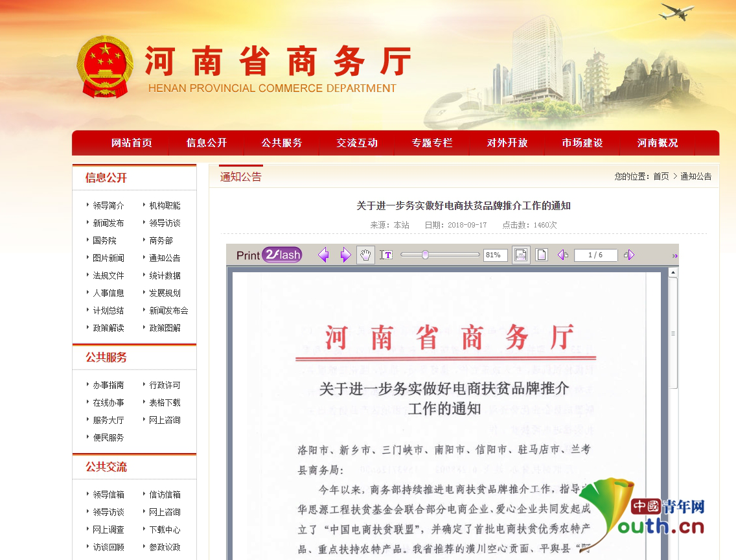The width and height of the screenshot is (736, 560).
Task: Go forward with the right purple arrow
Action: click(x=345, y=255)
